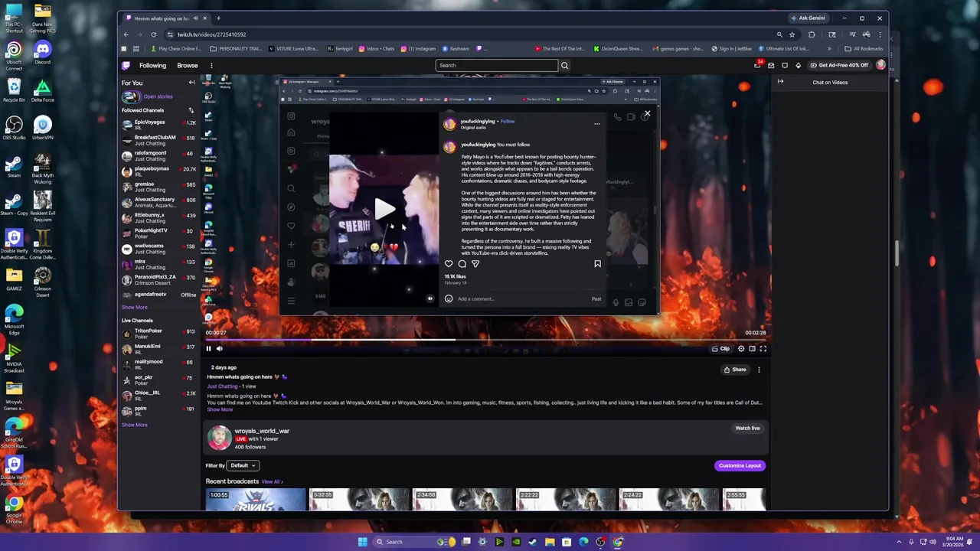Open View All recent broadcasts

point(272,481)
